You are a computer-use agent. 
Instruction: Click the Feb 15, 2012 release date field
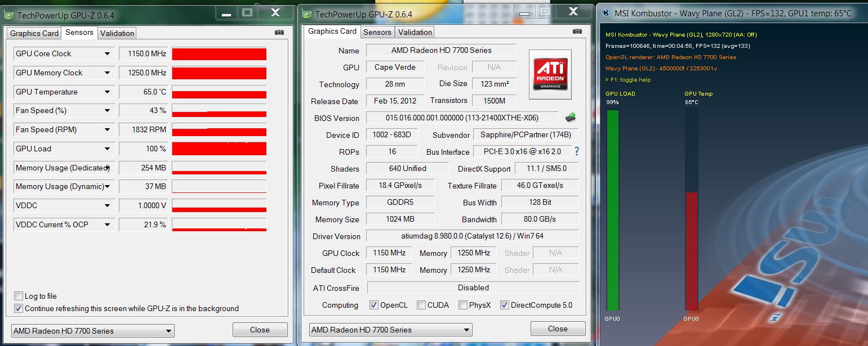(x=395, y=101)
